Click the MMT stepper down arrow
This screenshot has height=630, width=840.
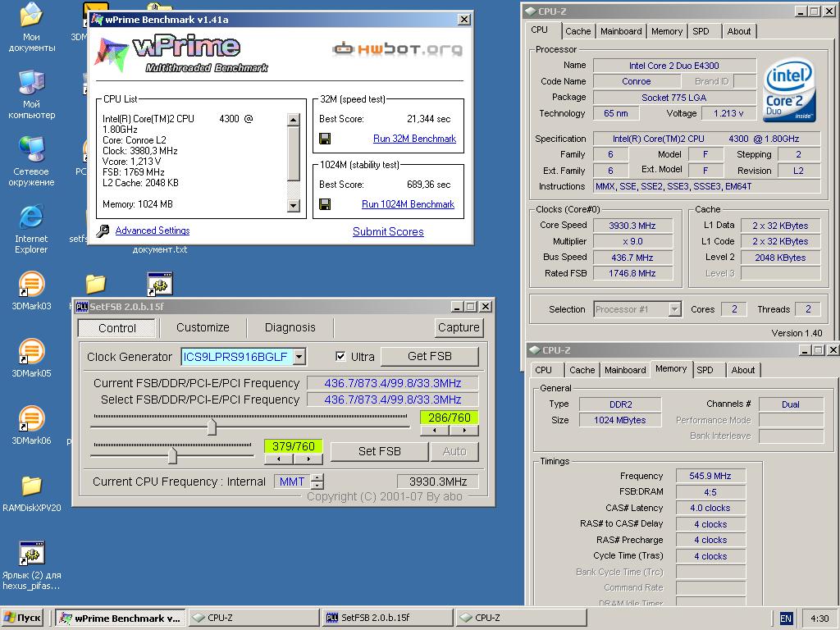click(317, 485)
